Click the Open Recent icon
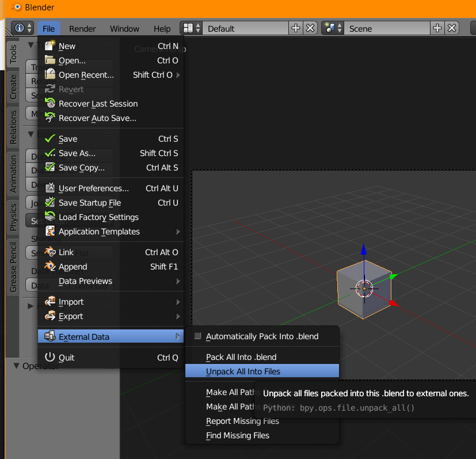This screenshot has height=459, width=476. pyautogui.click(x=49, y=74)
